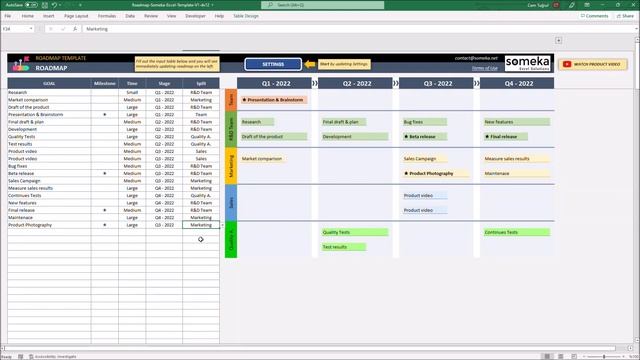This screenshot has height=360, width=640.
Task: Click contact@someka.net email link
Action: point(476,58)
